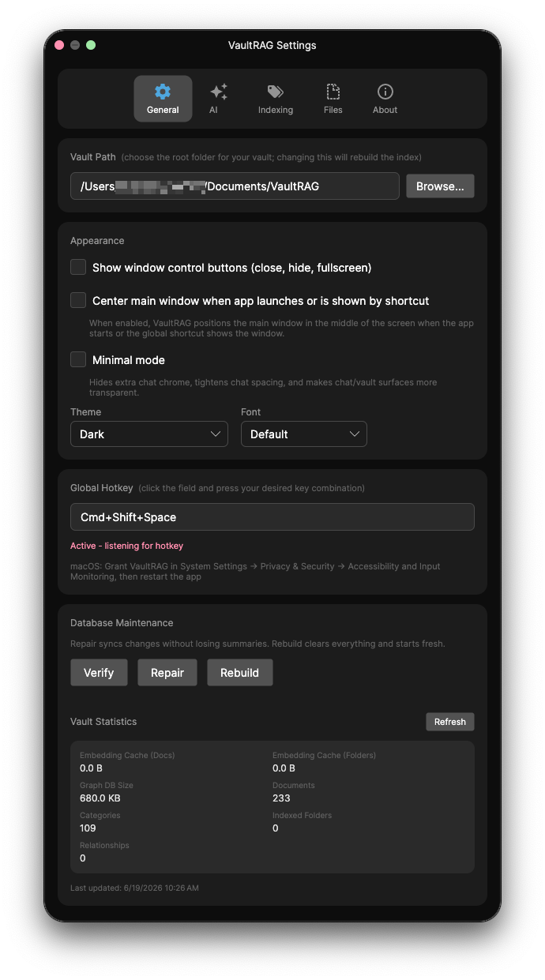Click the Database Maintenance heading
This screenshot has height=980, width=545.
pos(122,623)
